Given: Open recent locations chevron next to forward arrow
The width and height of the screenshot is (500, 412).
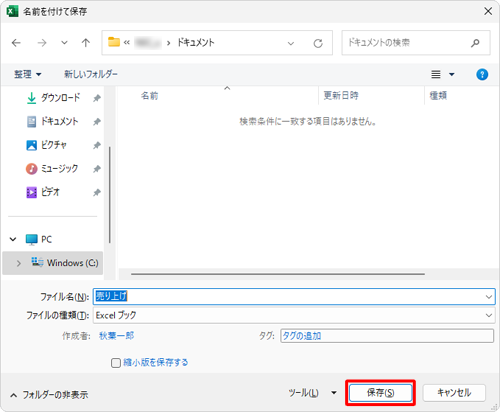Looking at the screenshot, I should click(64, 43).
